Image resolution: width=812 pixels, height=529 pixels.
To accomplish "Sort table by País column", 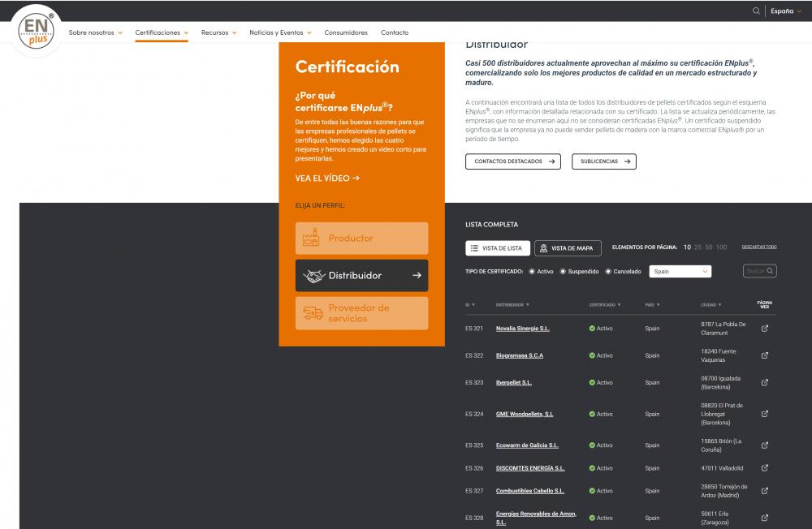I will point(653,305).
